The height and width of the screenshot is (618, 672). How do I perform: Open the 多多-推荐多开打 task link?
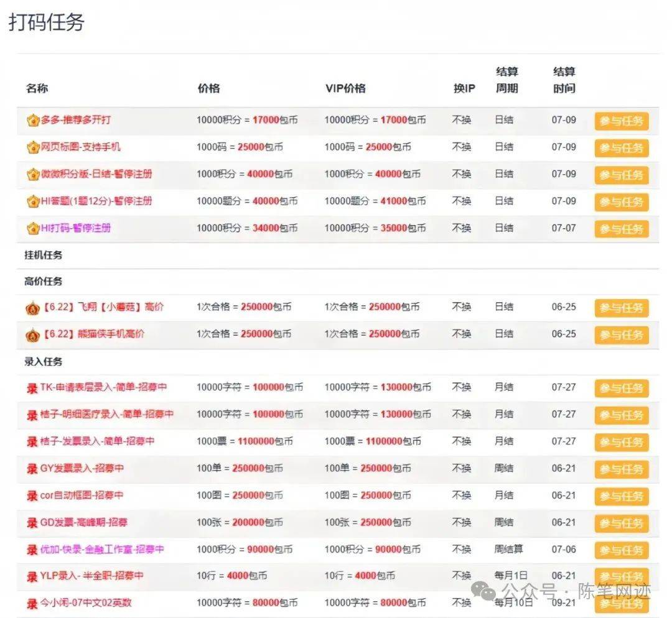pos(76,120)
